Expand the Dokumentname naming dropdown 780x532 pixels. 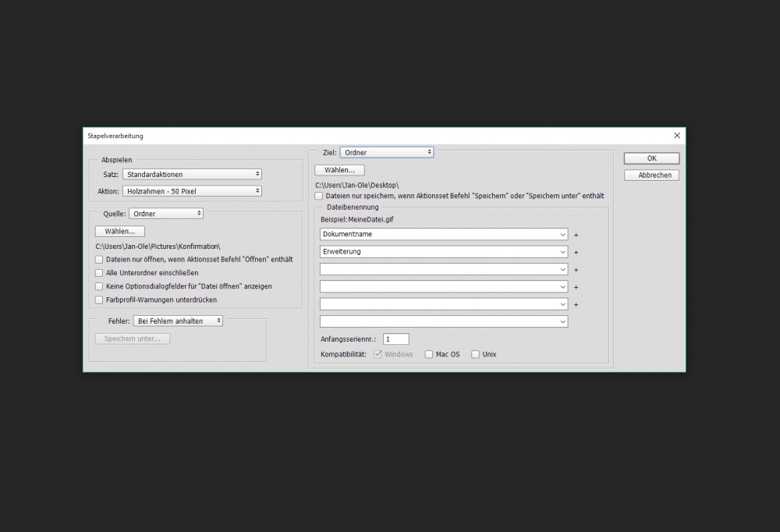coord(444,234)
